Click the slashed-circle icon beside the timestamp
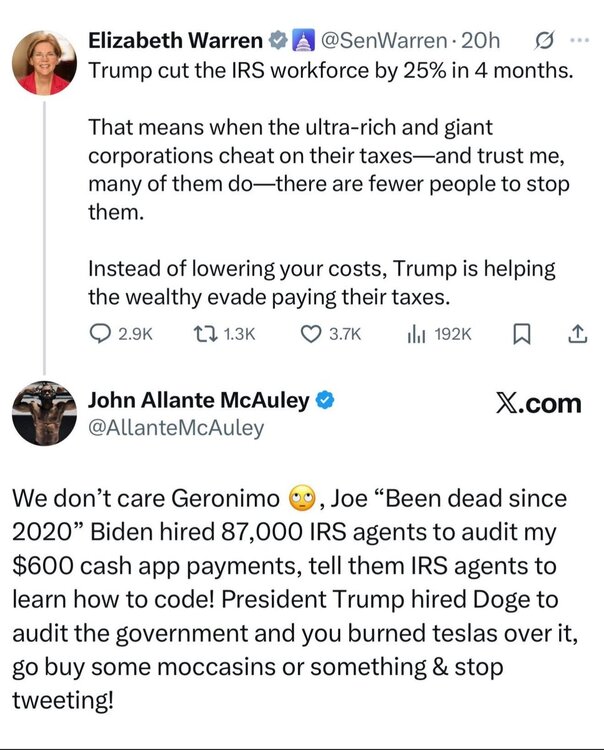 point(545,41)
